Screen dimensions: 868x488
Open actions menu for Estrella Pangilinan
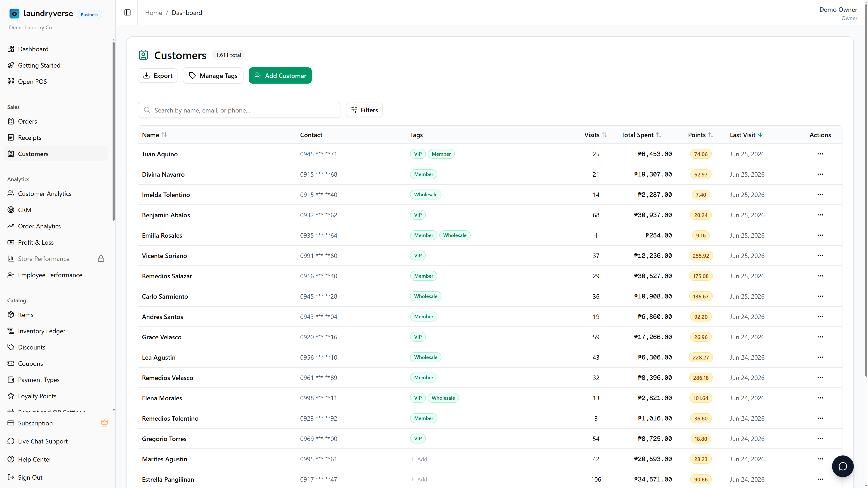[820, 479]
